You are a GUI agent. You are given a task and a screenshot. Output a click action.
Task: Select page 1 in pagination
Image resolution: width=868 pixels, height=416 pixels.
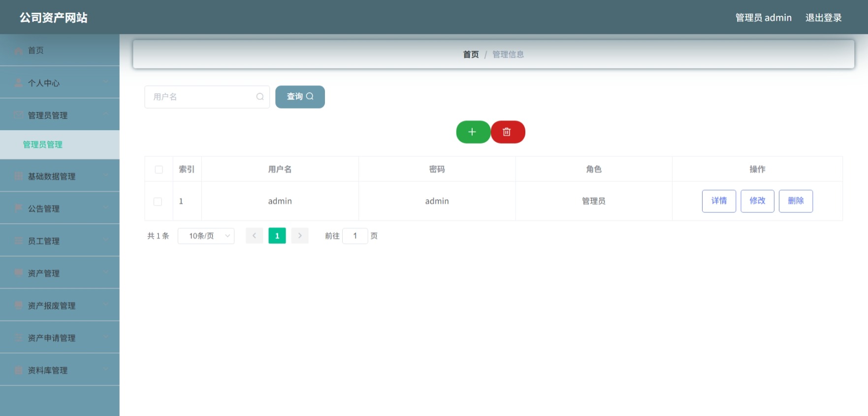tap(277, 236)
